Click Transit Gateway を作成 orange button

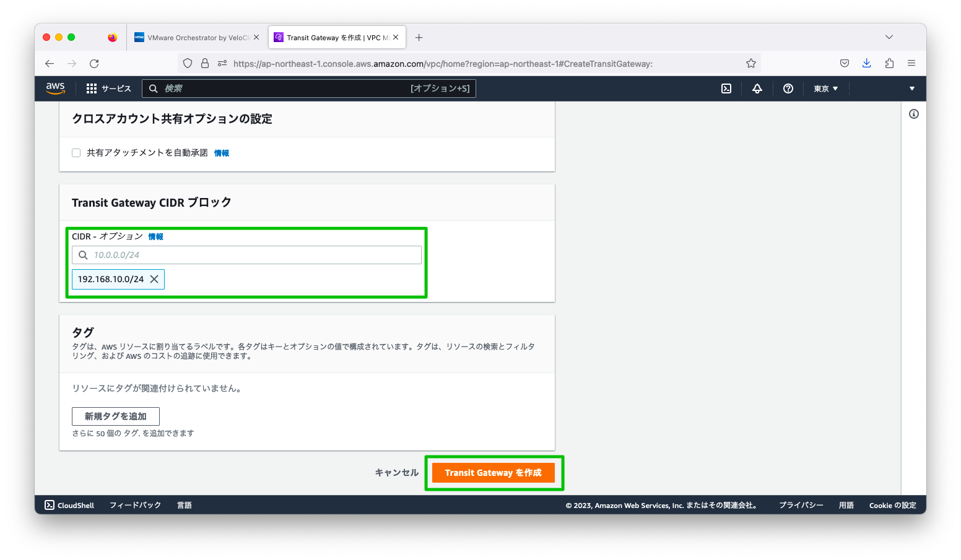point(493,472)
